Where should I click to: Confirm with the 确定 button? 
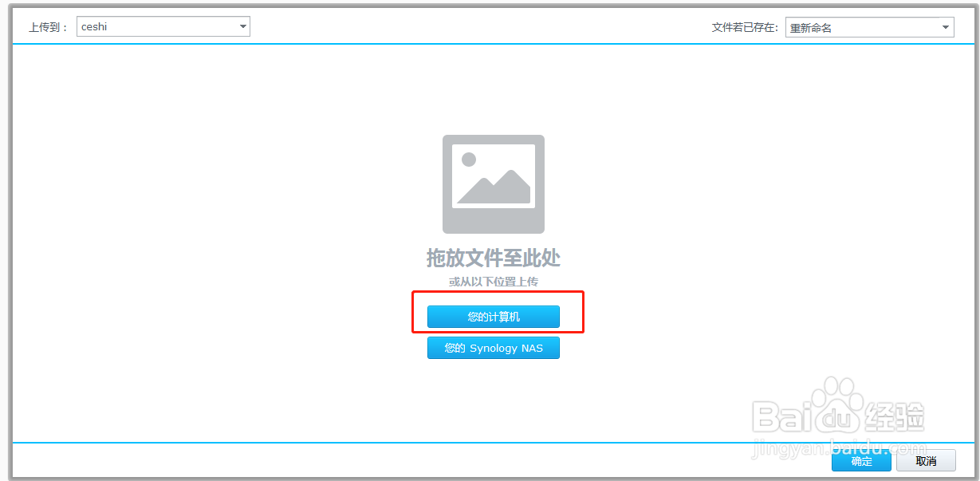pyautogui.click(x=861, y=460)
